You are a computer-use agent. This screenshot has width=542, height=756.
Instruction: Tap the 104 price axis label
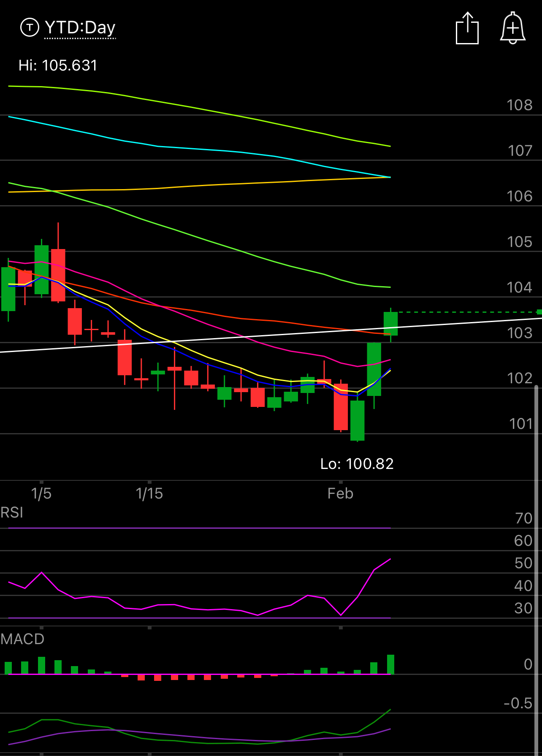520,287
